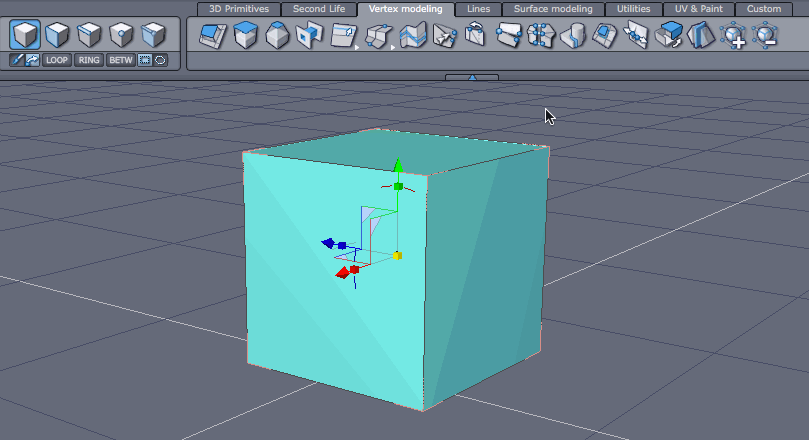Select the Tessellate tool icon

[343, 36]
